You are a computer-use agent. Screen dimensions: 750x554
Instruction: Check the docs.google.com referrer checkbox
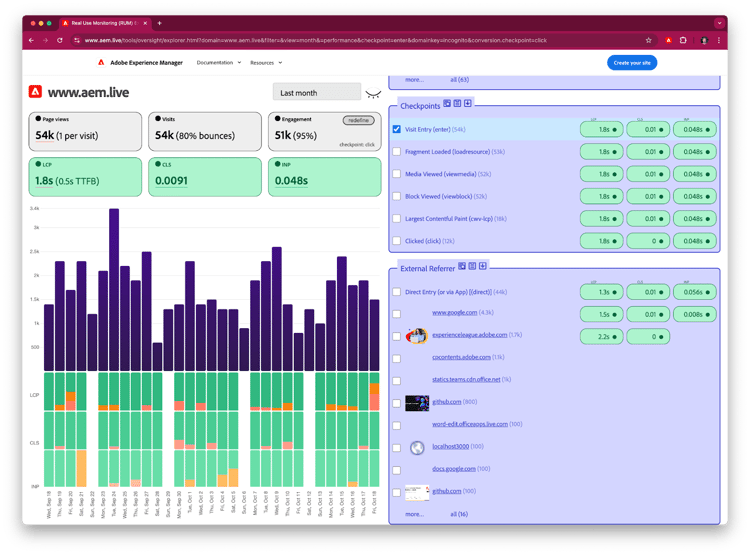(x=397, y=470)
